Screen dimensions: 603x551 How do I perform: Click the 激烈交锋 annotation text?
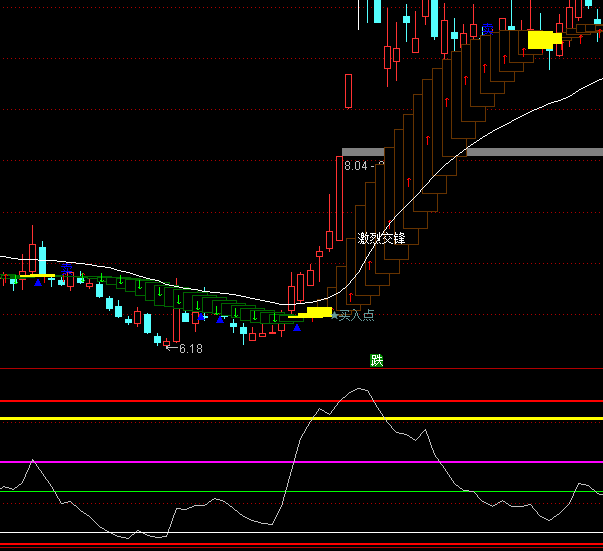pyautogui.click(x=382, y=238)
